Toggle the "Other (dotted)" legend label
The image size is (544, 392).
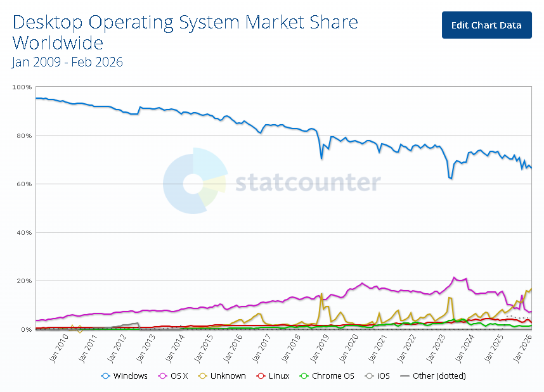[x=439, y=376]
